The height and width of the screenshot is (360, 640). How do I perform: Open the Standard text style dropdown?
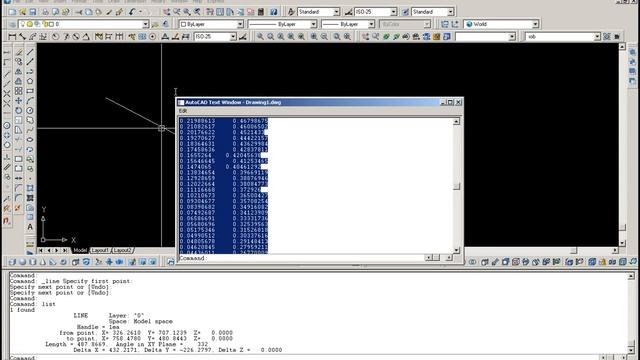point(336,12)
